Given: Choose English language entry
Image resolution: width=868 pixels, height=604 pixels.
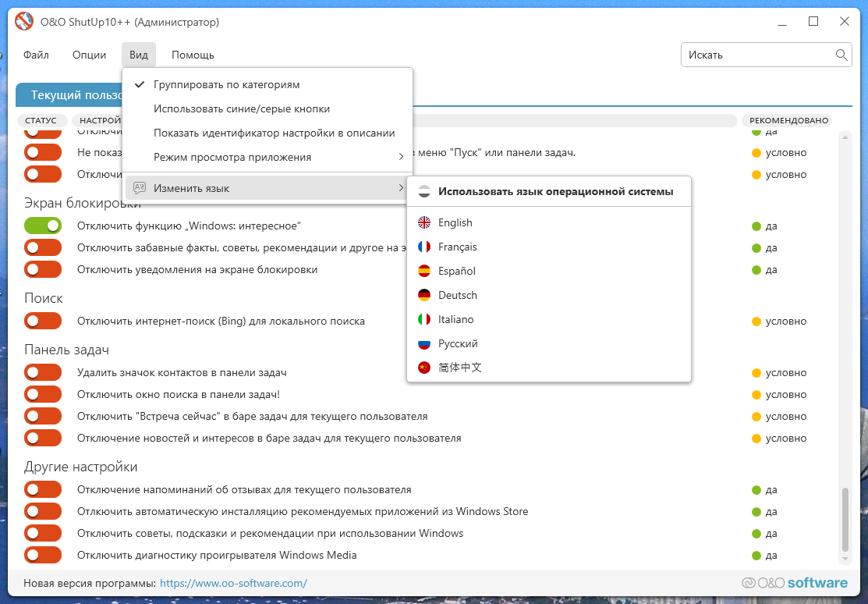Looking at the screenshot, I should [548, 222].
